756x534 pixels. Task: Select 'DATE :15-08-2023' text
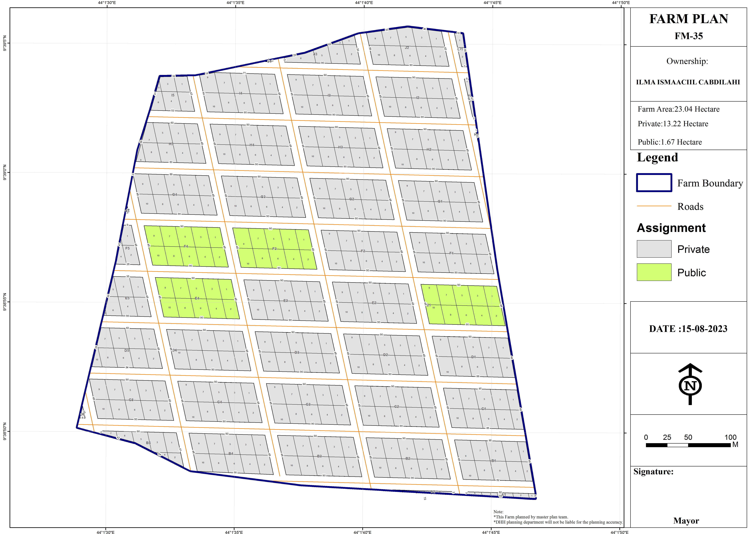[688, 329]
